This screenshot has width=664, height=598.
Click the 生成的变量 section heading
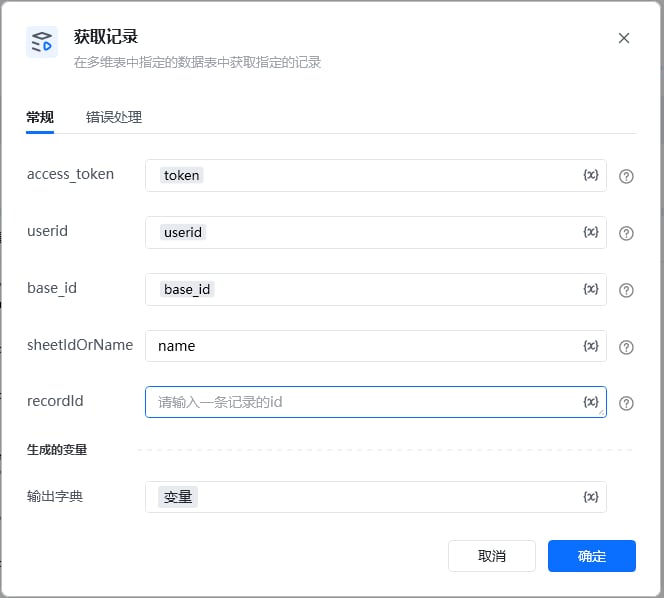(57, 450)
